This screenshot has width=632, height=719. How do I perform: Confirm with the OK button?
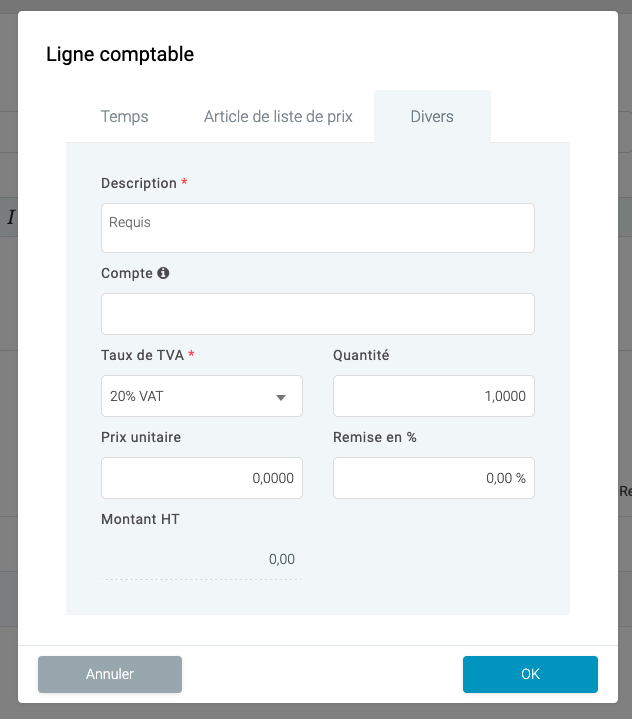point(530,674)
